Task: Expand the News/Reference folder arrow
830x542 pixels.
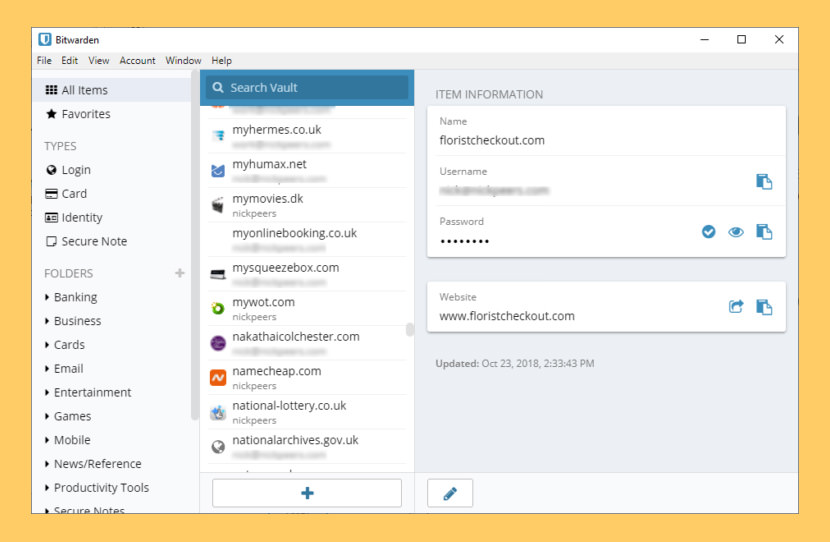Action: 47,464
